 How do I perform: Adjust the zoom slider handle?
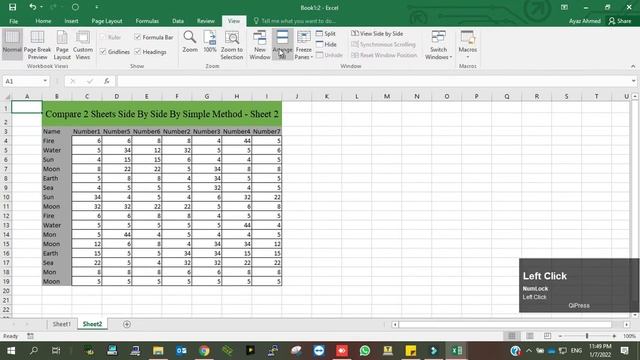coord(587,336)
